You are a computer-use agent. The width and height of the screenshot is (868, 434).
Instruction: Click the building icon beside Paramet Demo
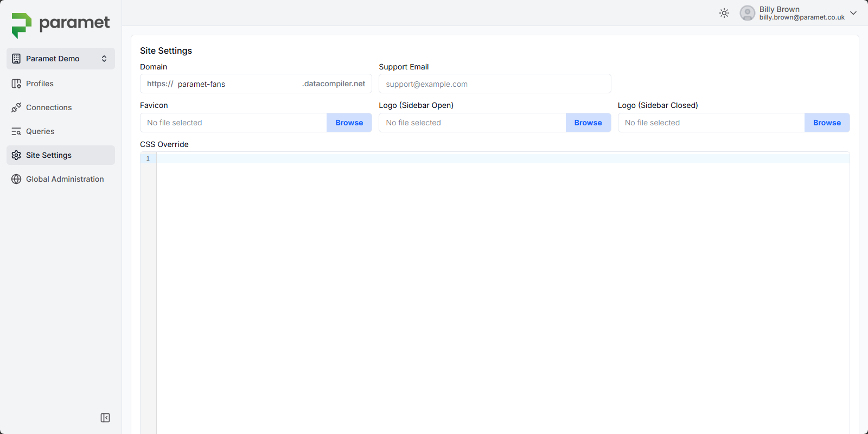click(16, 59)
